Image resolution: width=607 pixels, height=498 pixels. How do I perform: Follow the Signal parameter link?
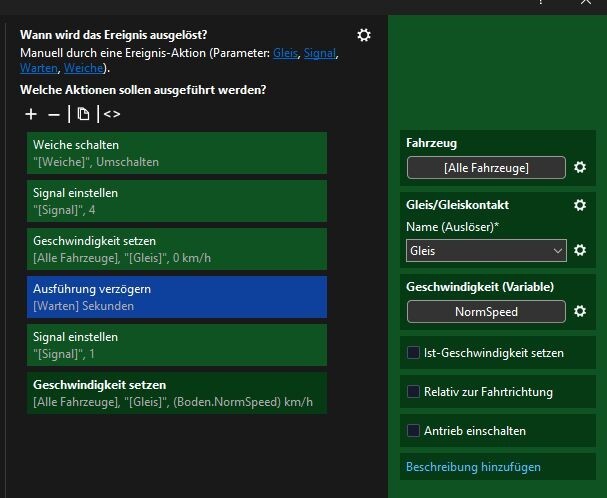tap(319, 53)
